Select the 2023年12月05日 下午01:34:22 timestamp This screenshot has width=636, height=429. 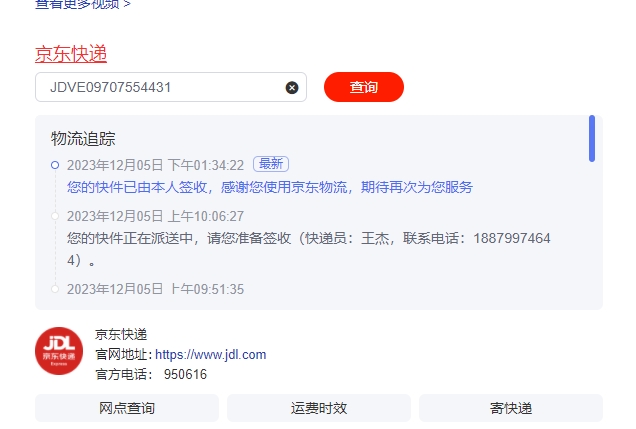155,165
